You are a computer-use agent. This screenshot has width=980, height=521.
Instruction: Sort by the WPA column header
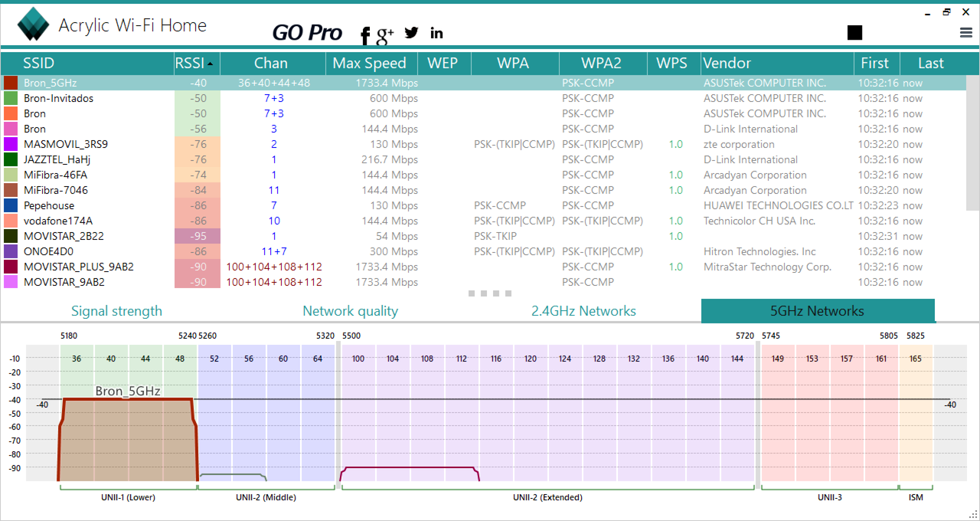pos(513,63)
